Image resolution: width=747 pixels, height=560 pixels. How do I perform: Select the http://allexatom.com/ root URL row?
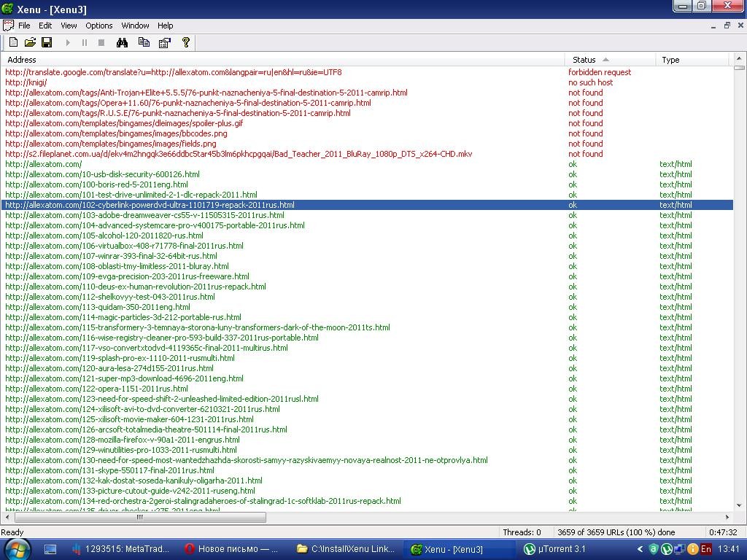click(367, 164)
